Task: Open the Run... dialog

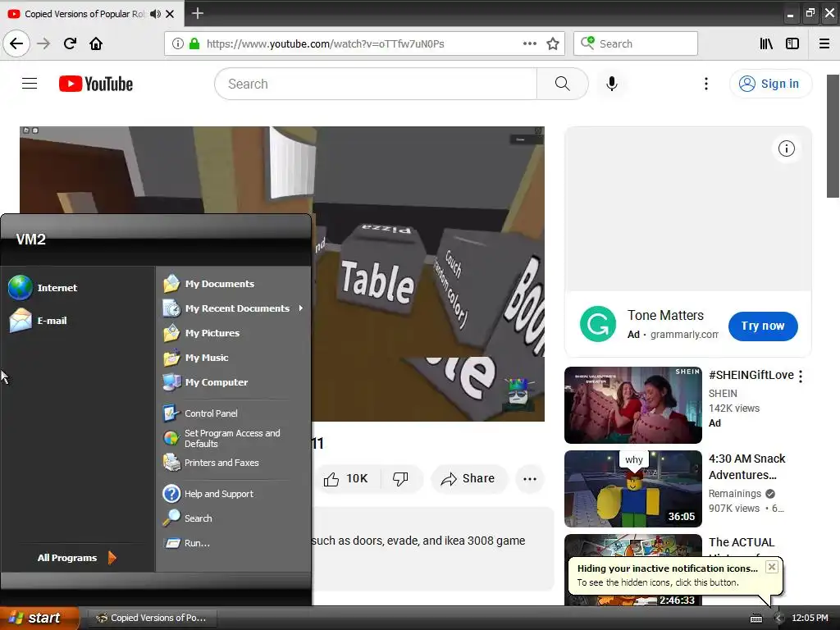Action: (187, 543)
